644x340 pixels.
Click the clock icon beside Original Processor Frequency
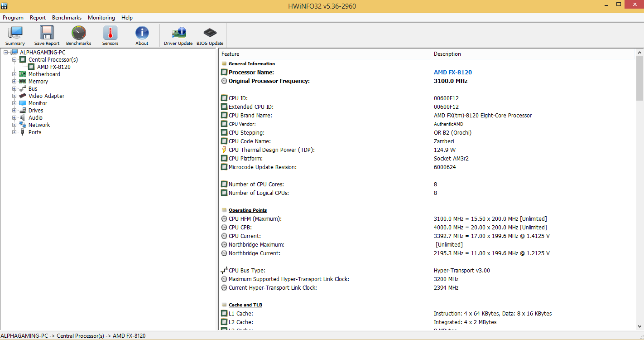click(224, 81)
